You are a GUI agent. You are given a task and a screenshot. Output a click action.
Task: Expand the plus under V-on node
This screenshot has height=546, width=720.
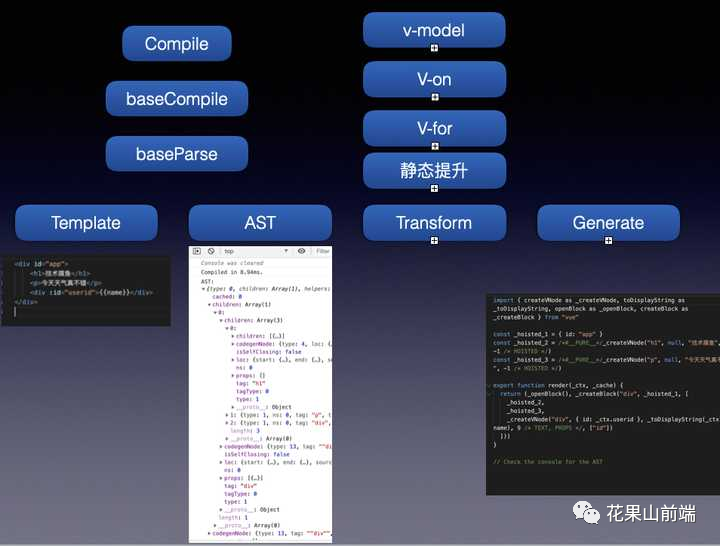tap(435, 97)
